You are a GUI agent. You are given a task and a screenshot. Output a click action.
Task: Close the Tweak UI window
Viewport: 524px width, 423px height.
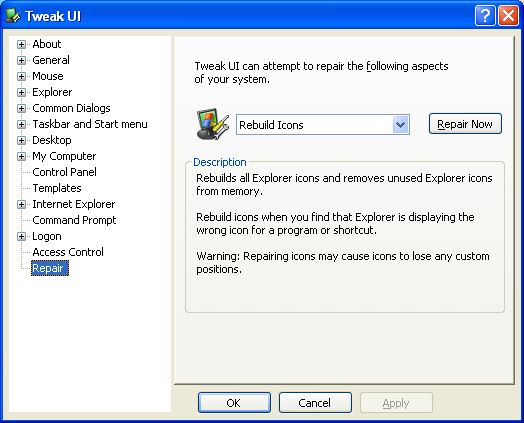(x=508, y=15)
